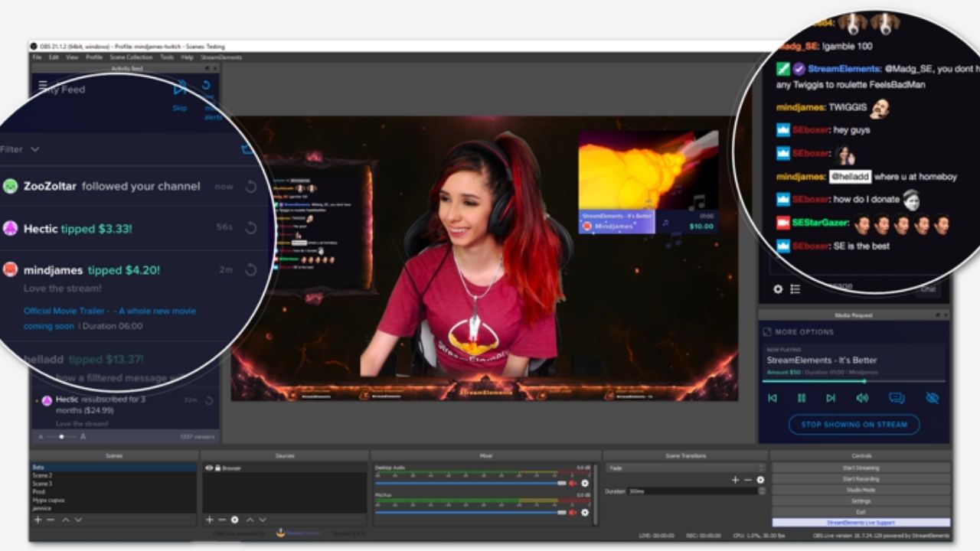Move selected source up
Viewport: 980px width, 551px height.
click(x=250, y=520)
